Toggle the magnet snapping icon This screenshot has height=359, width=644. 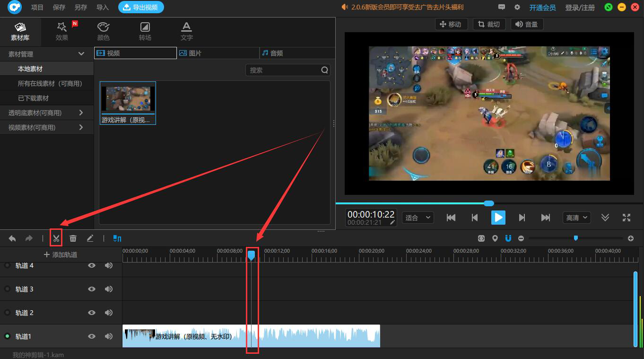[x=508, y=238]
